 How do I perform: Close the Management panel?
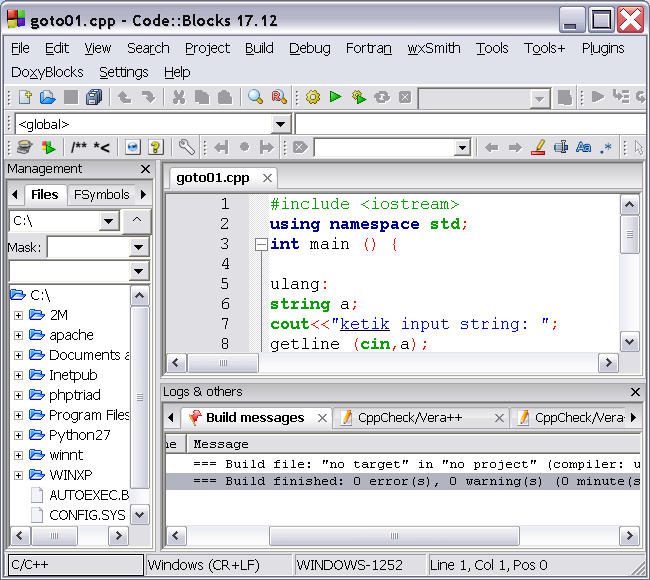(x=145, y=169)
